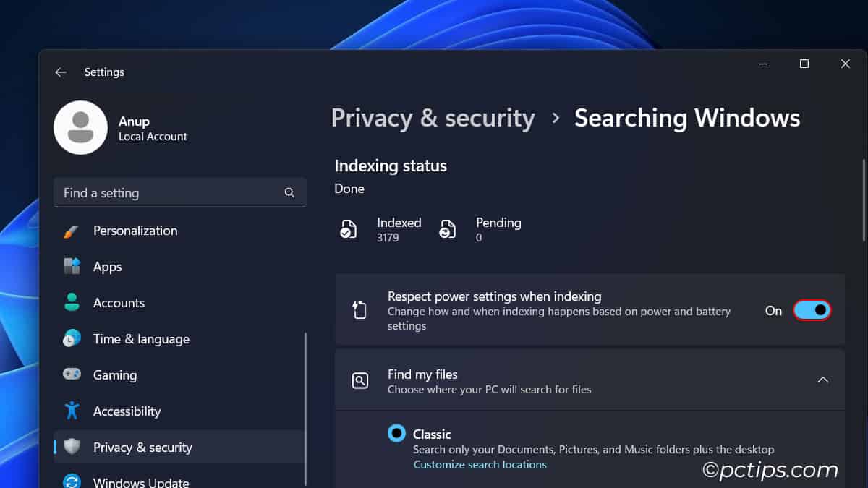The width and height of the screenshot is (868, 488).
Task: Click the power settings indexing icon
Action: 359,310
